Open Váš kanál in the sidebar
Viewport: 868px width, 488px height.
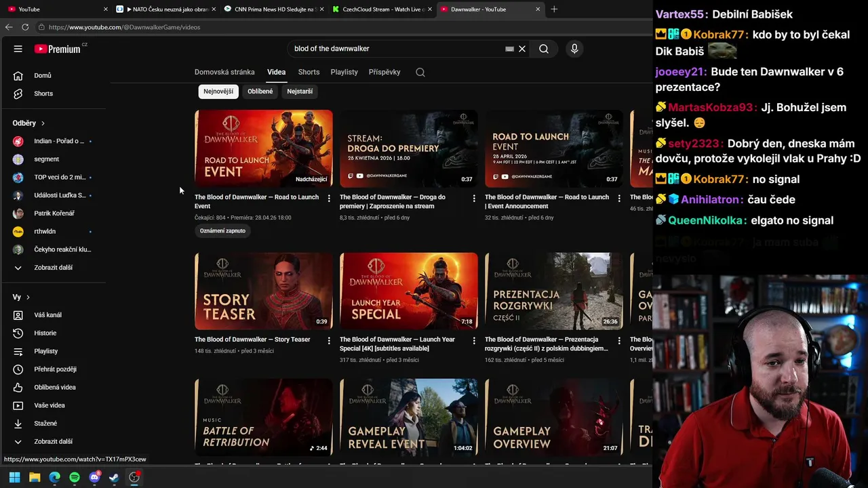(47, 315)
